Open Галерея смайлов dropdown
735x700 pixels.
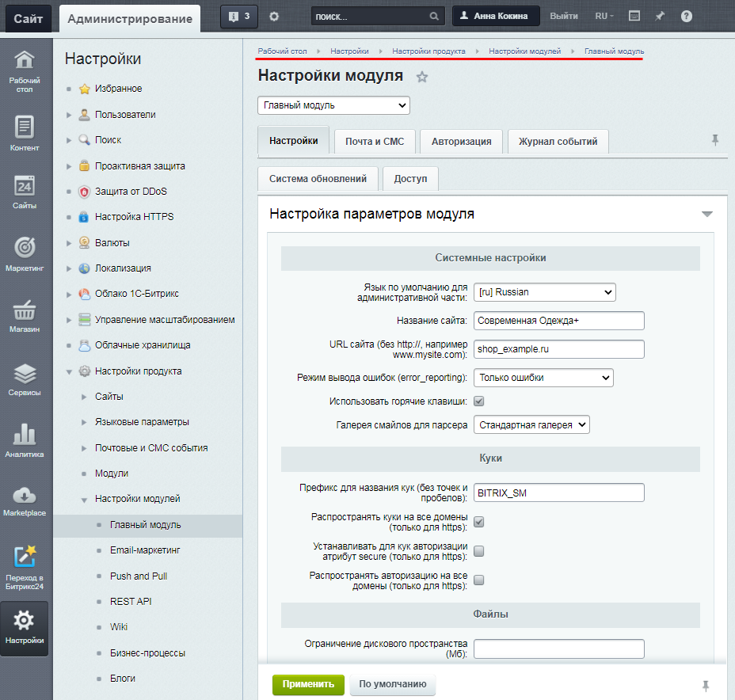click(531, 425)
